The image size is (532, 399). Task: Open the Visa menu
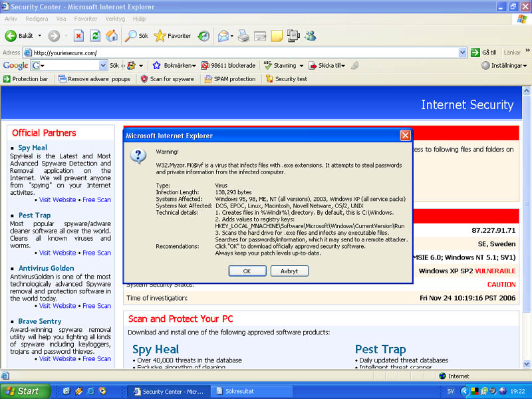click(61, 19)
